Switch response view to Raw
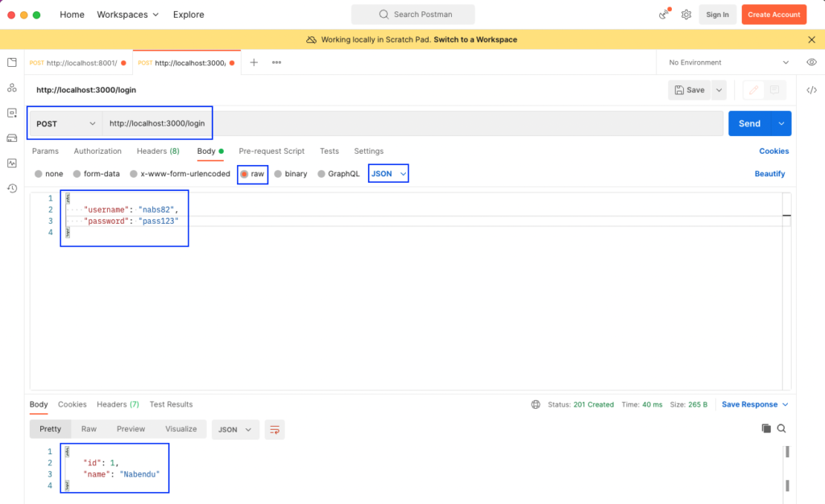The height and width of the screenshot is (504, 825). [89, 429]
